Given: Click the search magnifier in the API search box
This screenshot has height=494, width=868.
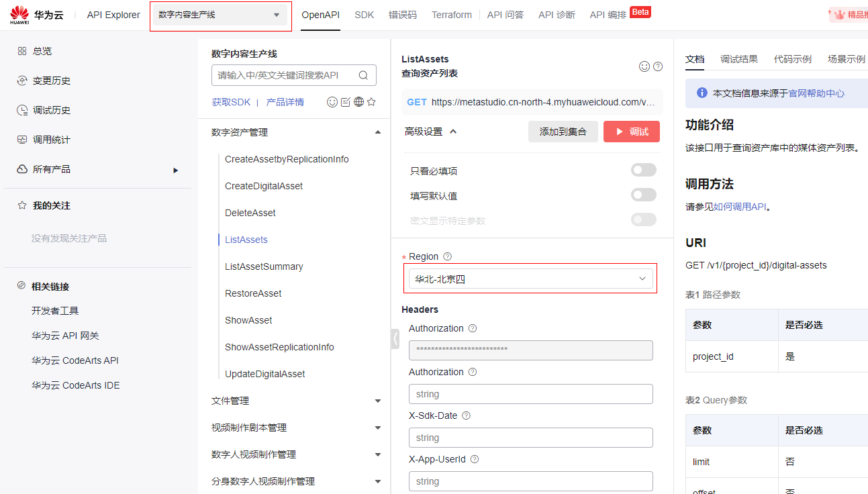Looking at the screenshot, I should pyautogui.click(x=363, y=75).
